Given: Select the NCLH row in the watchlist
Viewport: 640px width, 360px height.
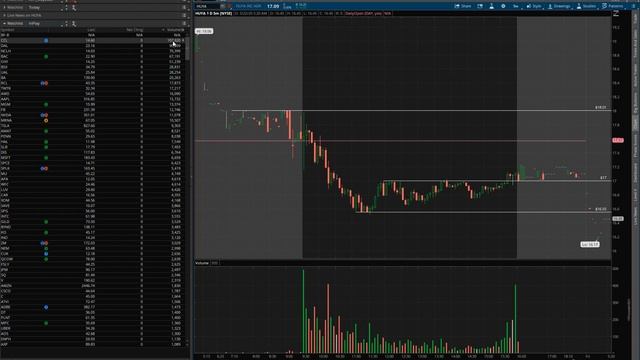Looking at the screenshot, I should pos(93,51).
